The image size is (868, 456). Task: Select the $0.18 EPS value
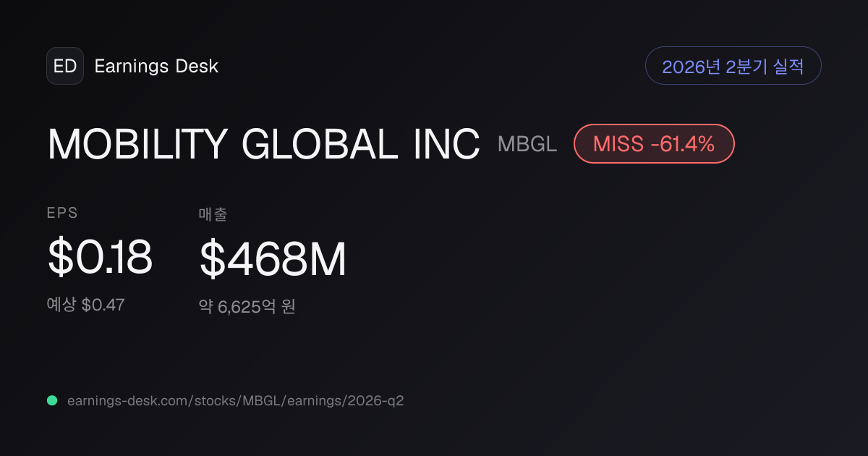100,257
